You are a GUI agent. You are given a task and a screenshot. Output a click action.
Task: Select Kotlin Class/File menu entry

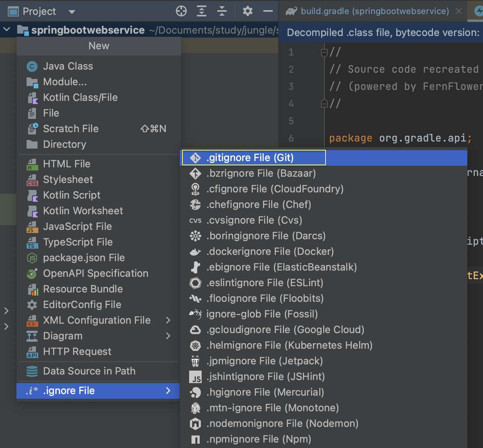(98, 97)
